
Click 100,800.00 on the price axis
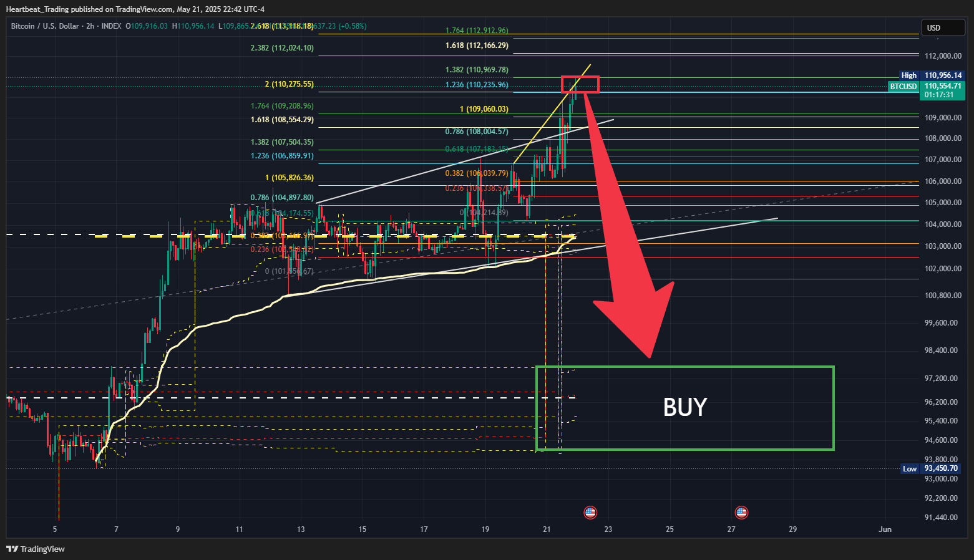pos(943,296)
